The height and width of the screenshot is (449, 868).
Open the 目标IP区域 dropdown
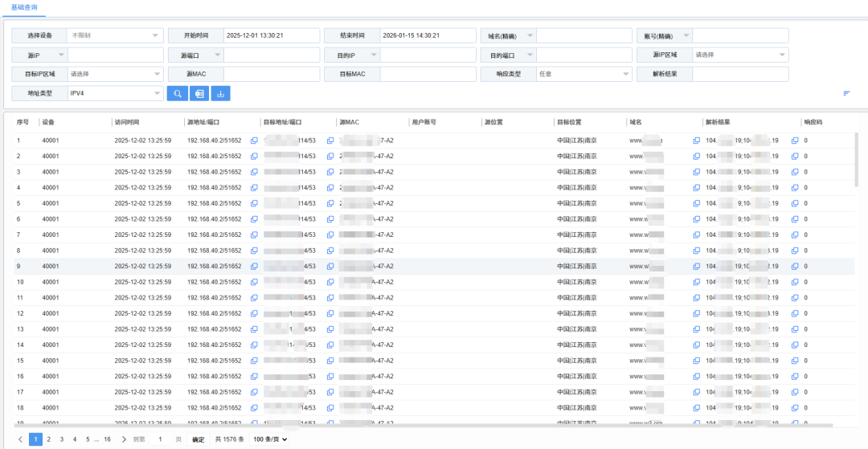pyautogui.click(x=115, y=74)
